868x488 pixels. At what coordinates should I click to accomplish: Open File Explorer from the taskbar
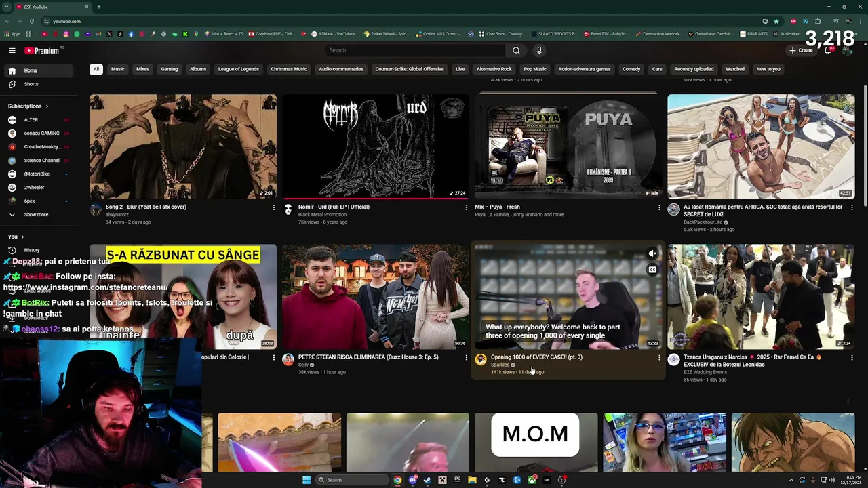tap(472, 480)
